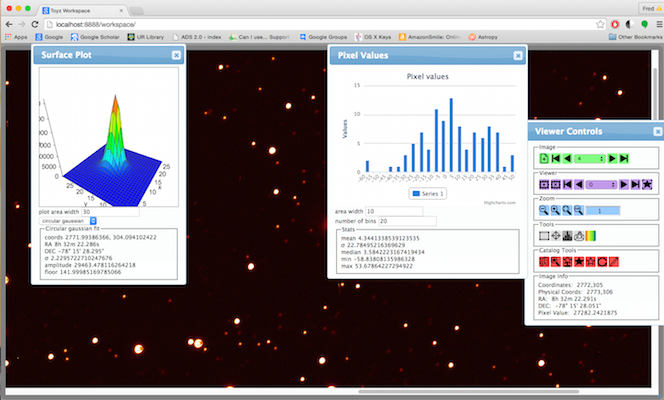Close the Surface Plot panel
The height and width of the screenshot is (400, 664).
pos(176,55)
